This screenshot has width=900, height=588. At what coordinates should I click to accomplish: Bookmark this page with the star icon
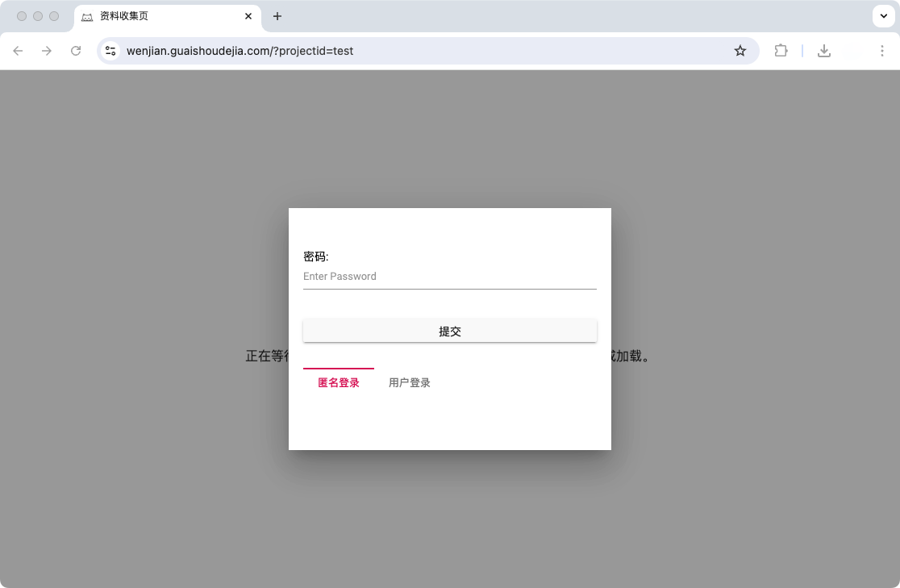(x=740, y=51)
